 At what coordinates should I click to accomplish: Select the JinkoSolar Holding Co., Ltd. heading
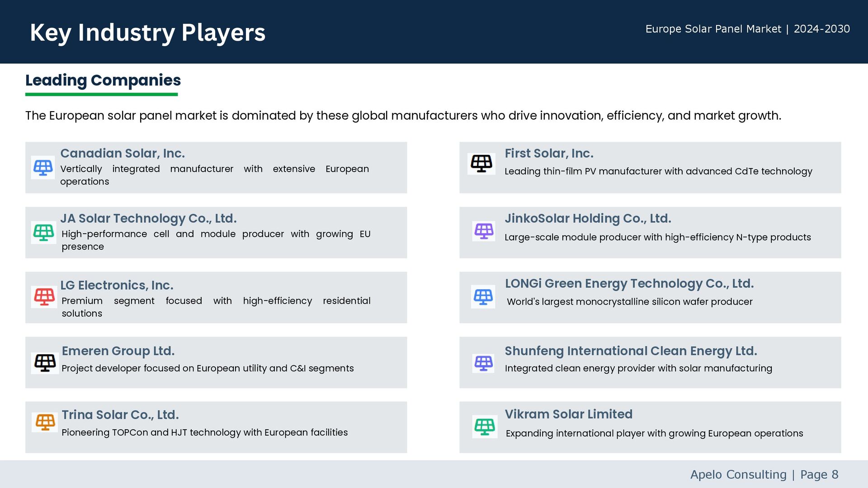pyautogui.click(x=588, y=219)
